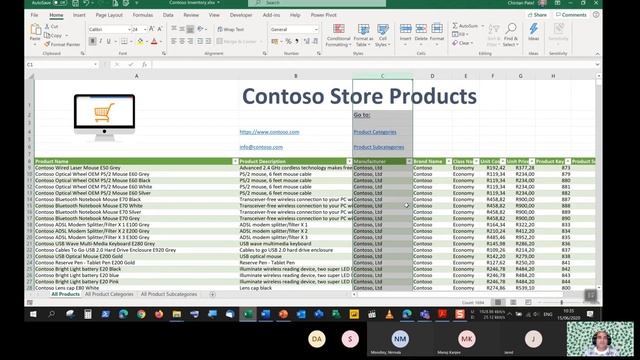The width and height of the screenshot is (640, 360).
Task: Increase font size with the larger A icon
Action: 152,29
